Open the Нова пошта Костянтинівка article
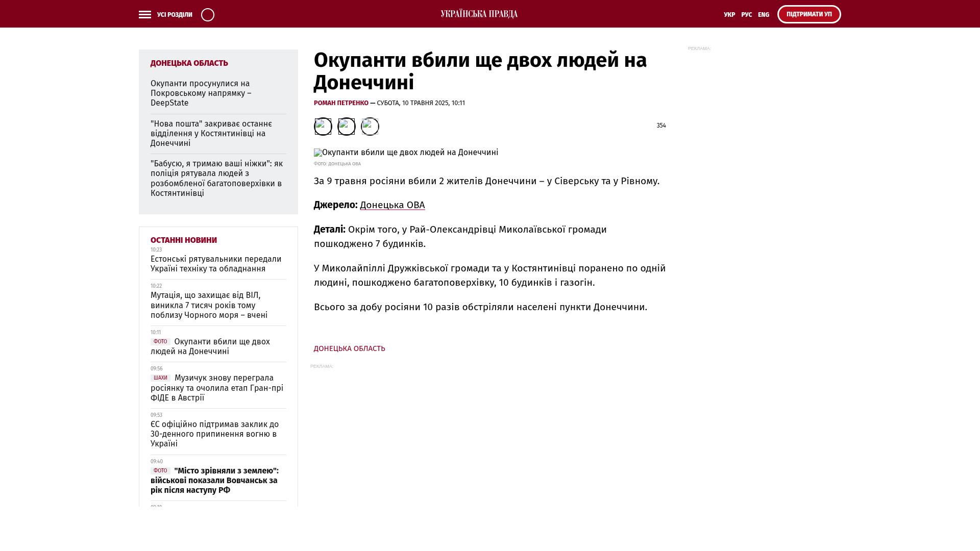 (211, 134)
